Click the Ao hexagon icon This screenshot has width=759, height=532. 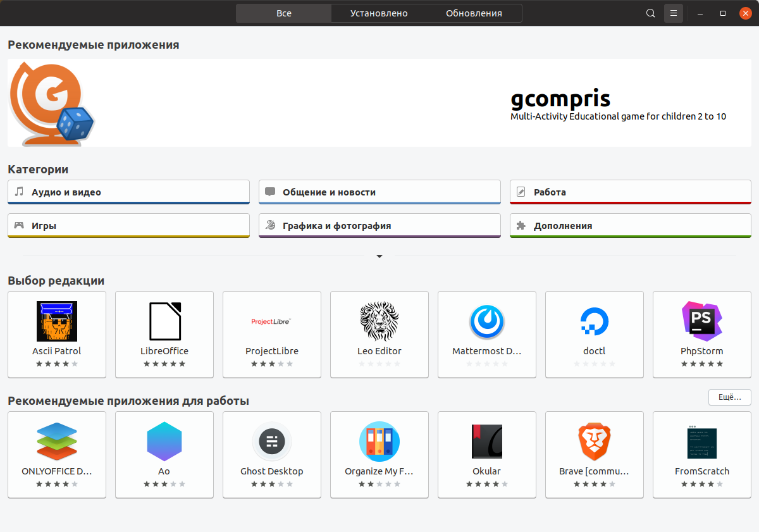pyautogui.click(x=164, y=442)
